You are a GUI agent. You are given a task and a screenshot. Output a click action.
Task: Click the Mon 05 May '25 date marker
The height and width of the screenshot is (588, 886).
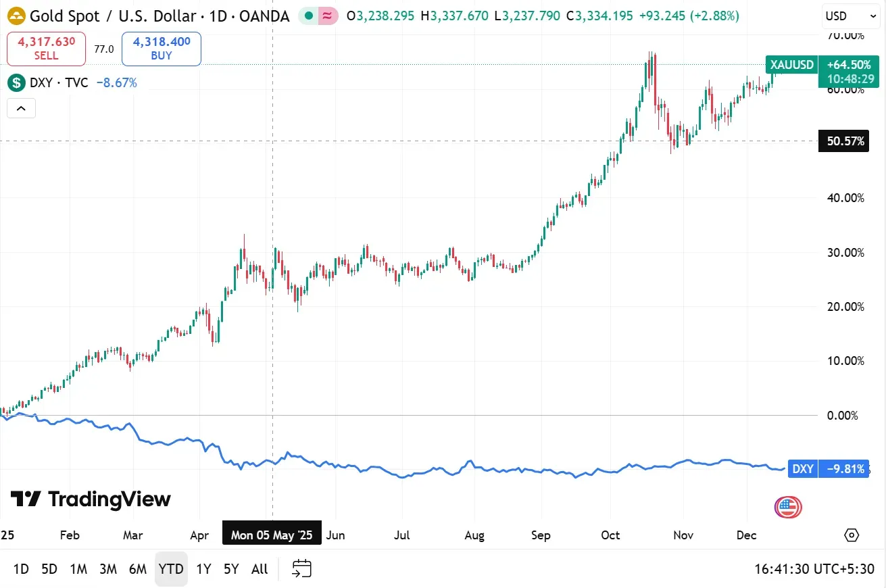pos(272,534)
